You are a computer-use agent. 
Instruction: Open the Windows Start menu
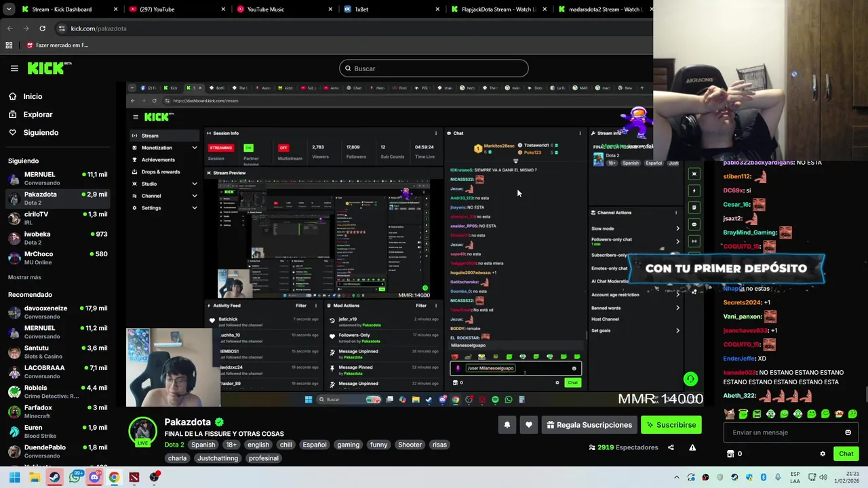point(14,477)
